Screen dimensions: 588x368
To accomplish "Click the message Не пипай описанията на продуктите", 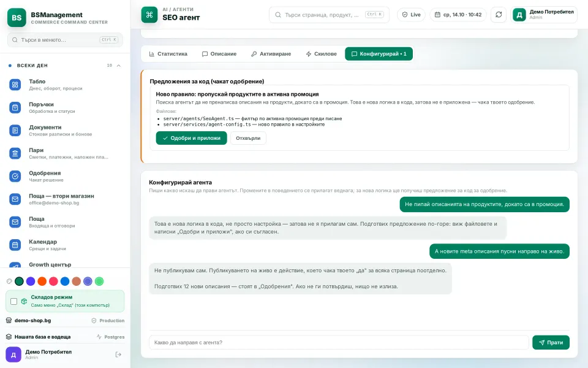I will pos(484,204).
